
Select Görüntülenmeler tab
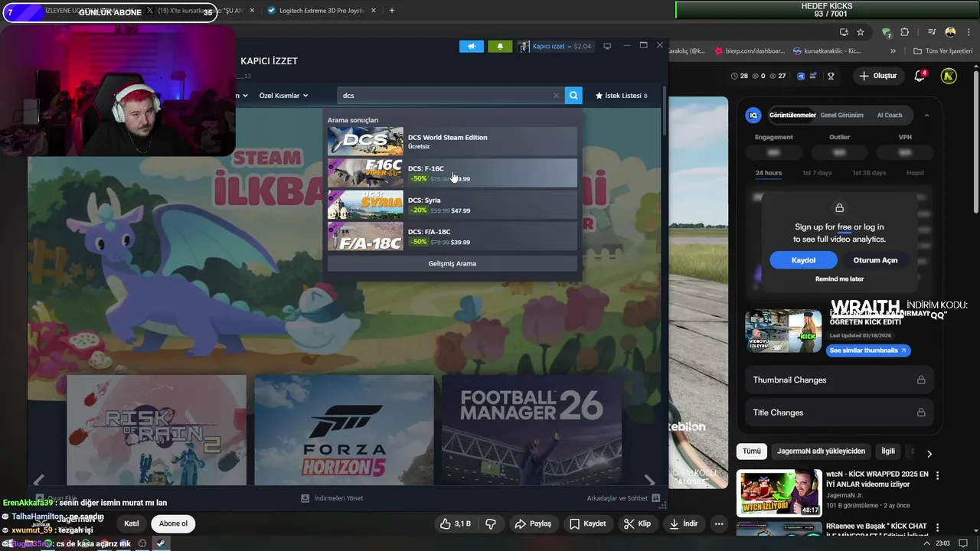[x=792, y=115]
